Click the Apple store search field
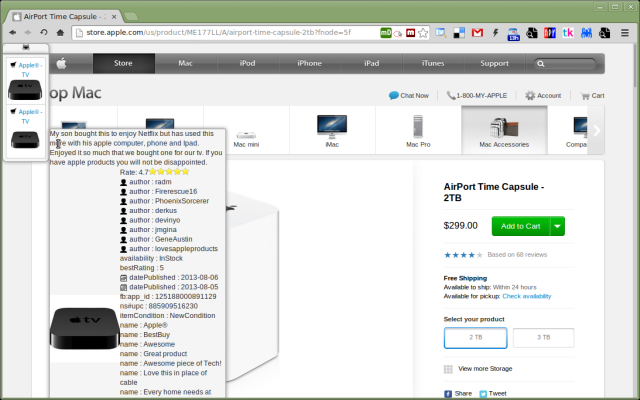 (573, 64)
